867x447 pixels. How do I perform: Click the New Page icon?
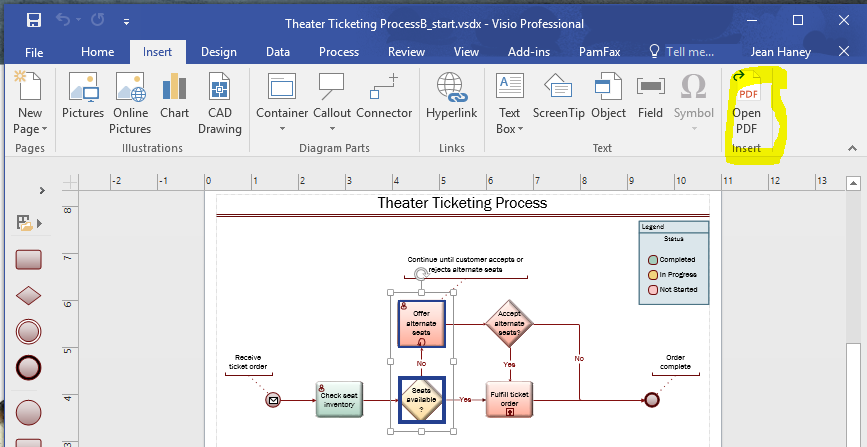(29, 85)
